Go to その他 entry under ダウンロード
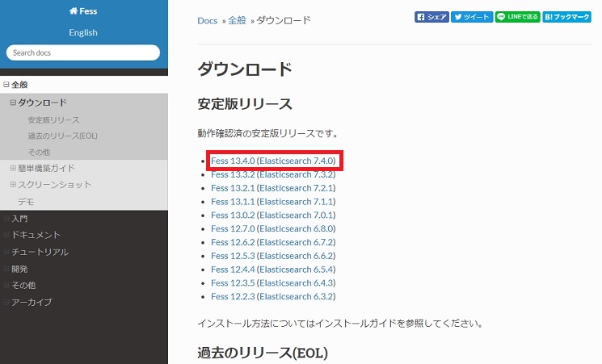This screenshot has height=364, width=602. pyautogui.click(x=39, y=153)
